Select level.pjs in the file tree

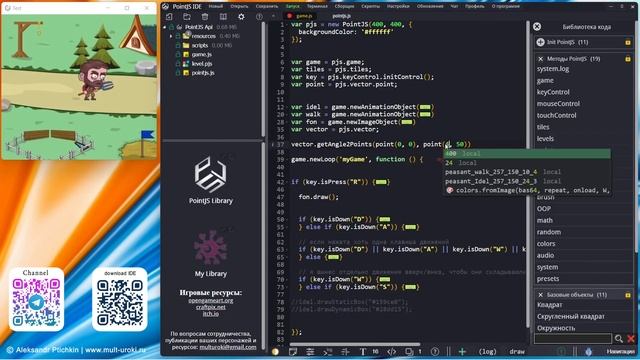click(x=202, y=64)
